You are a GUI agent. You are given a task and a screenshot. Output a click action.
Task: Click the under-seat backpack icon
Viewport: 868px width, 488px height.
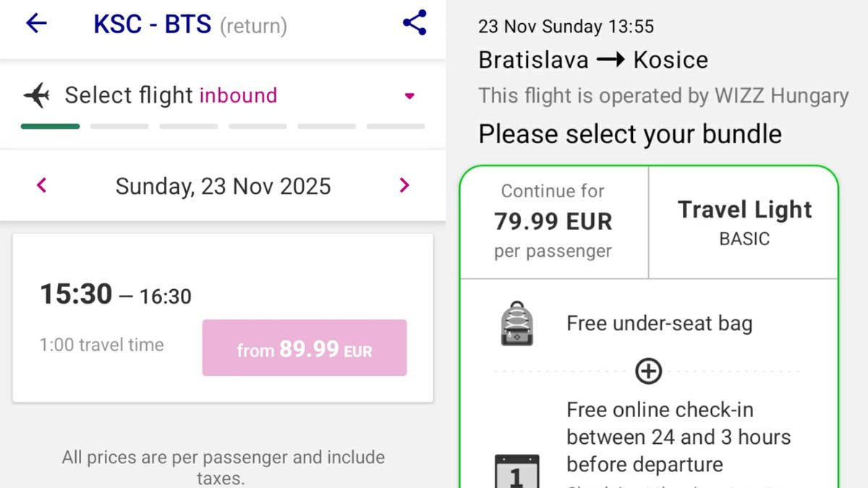pos(516,324)
